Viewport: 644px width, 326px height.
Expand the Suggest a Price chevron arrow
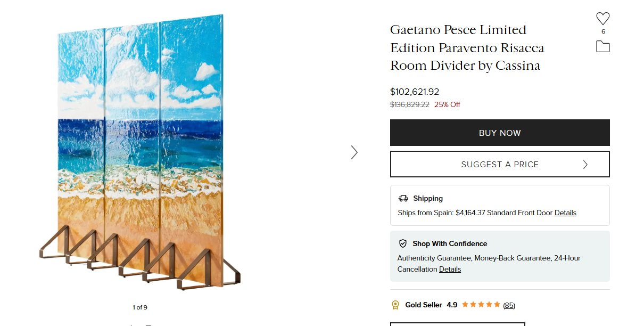point(585,165)
